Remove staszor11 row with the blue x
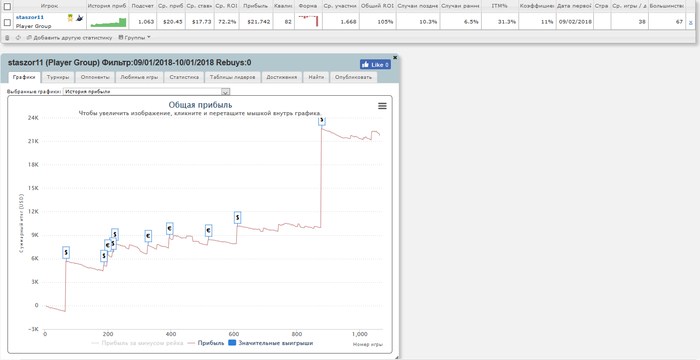700x360 pixels. pyautogui.click(x=691, y=22)
